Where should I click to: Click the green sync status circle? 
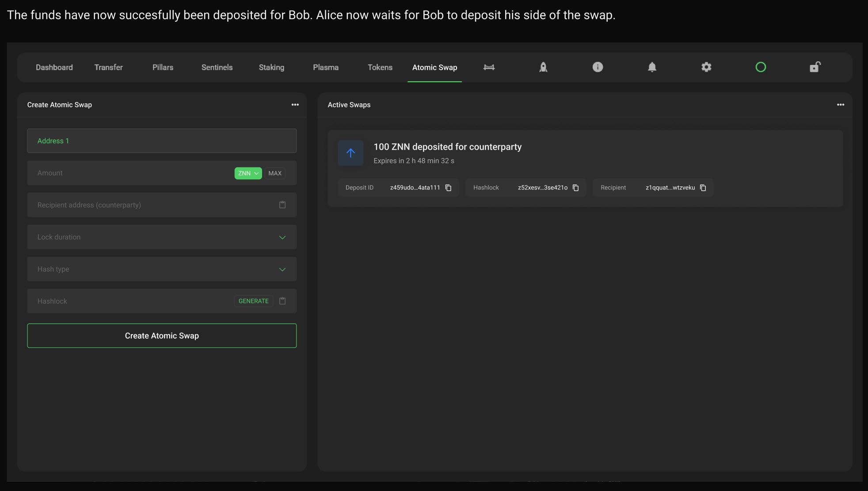tap(761, 67)
